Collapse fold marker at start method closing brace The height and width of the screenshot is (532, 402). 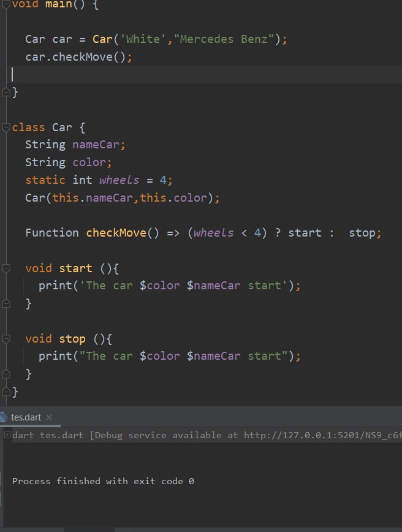pos(6,303)
